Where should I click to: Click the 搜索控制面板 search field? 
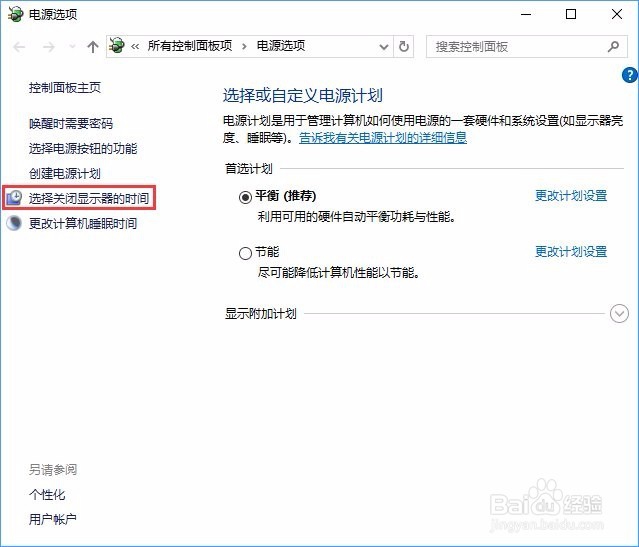point(526,46)
